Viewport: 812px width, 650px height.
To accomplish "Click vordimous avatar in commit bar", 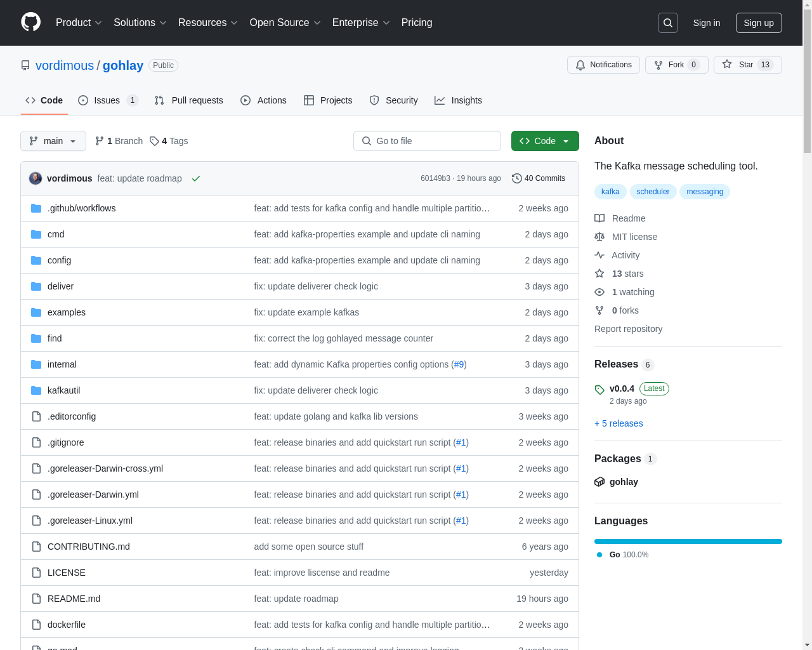I will [x=36, y=178].
